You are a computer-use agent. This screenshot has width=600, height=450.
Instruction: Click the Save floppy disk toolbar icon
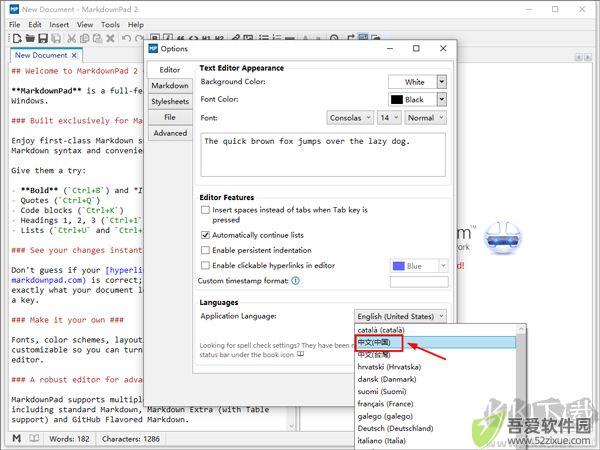43,38
